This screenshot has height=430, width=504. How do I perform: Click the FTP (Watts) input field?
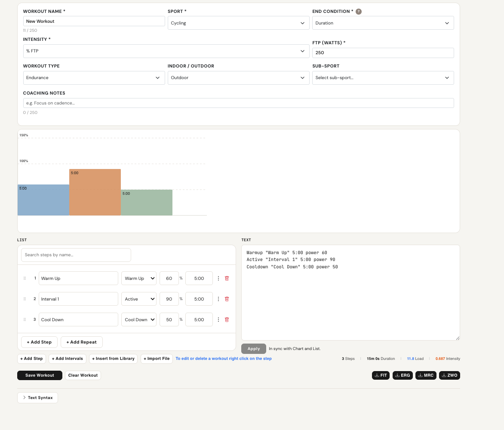383,53
